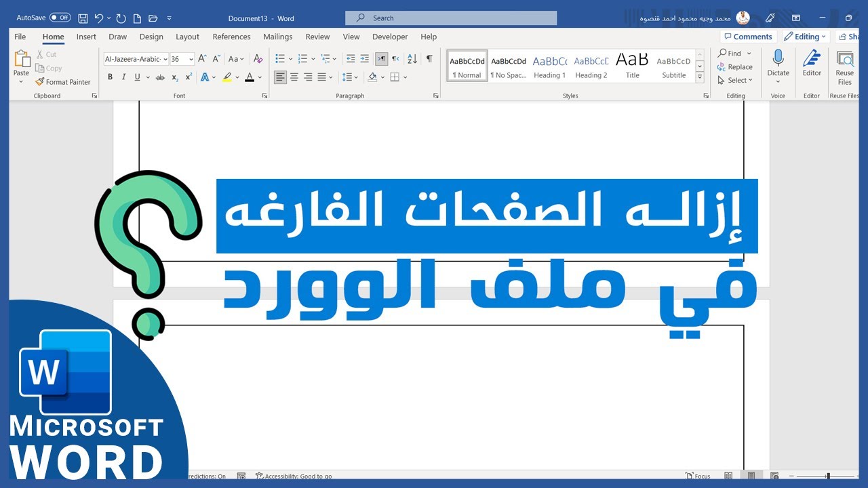
Task: Toggle Italic formatting
Action: click(x=123, y=77)
